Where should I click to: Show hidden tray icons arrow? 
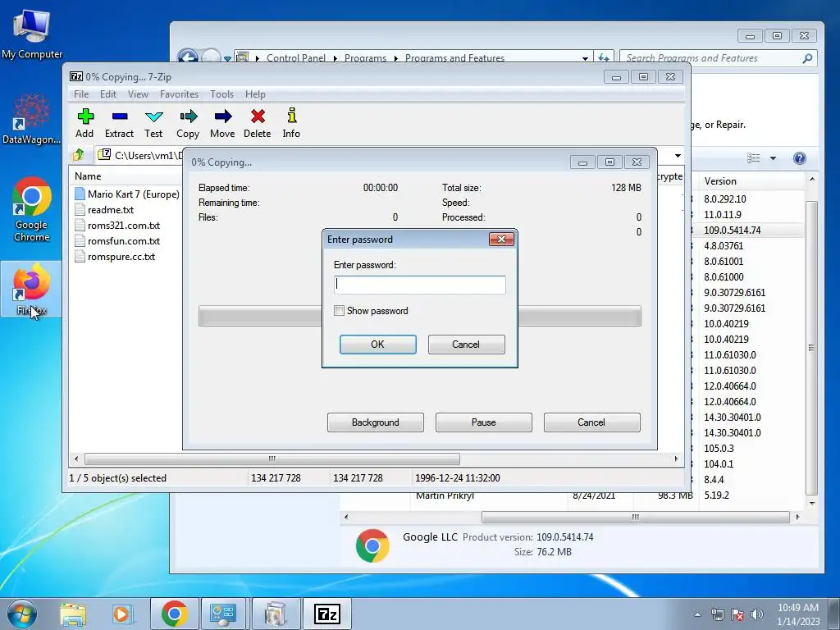(x=697, y=615)
